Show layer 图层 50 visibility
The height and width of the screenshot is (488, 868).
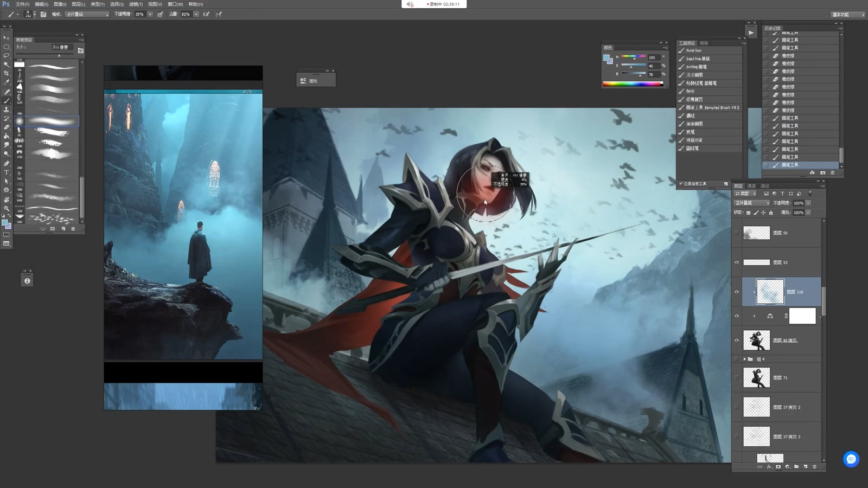tap(737, 233)
